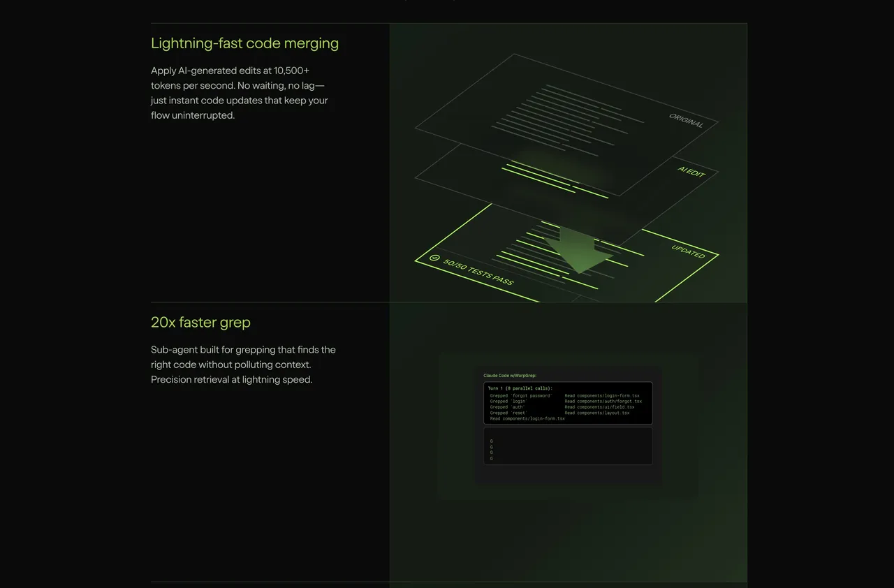Click the paragraph starting "Sub-agent built for grepping"
The width and height of the screenshot is (894, 588).
(243, 365)
